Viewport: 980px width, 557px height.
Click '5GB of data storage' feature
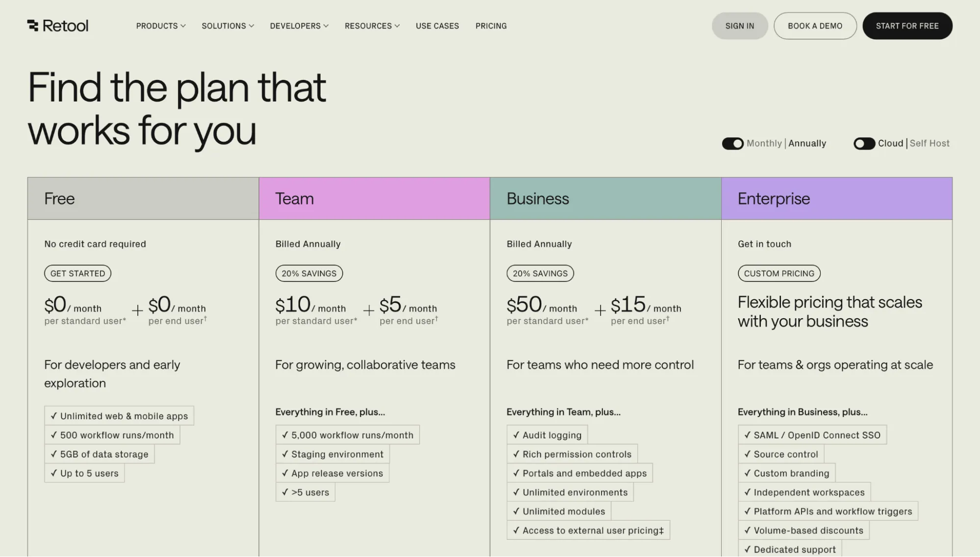coord(100,454)
